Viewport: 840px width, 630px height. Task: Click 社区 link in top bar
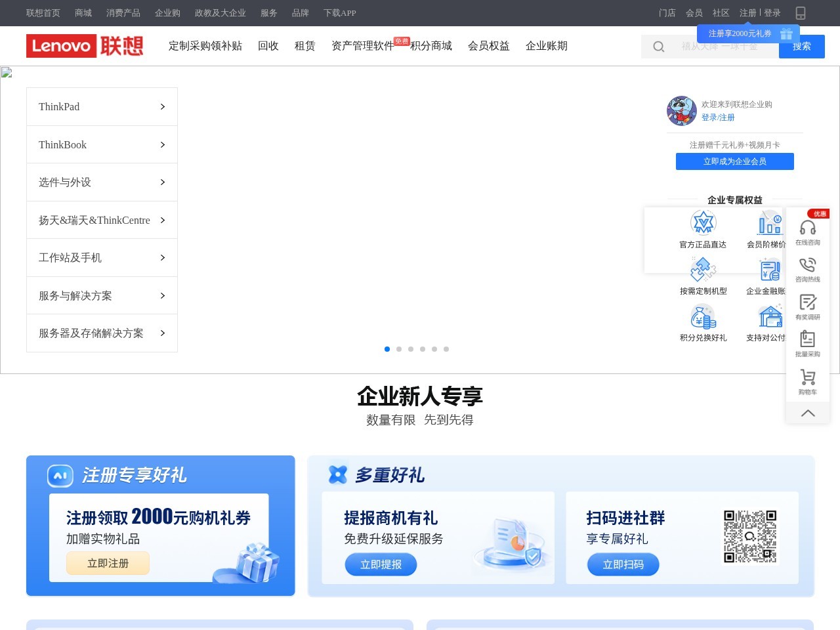click(x=721, y=13)
